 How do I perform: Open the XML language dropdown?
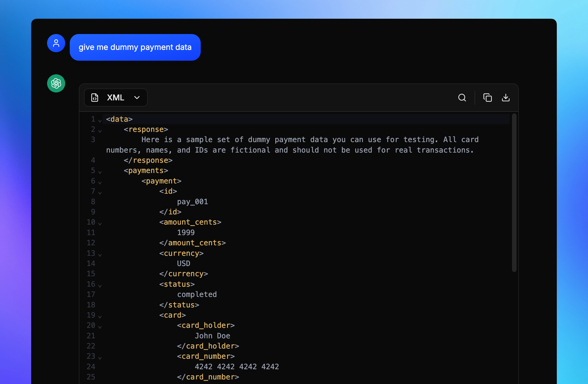[137, 98]
